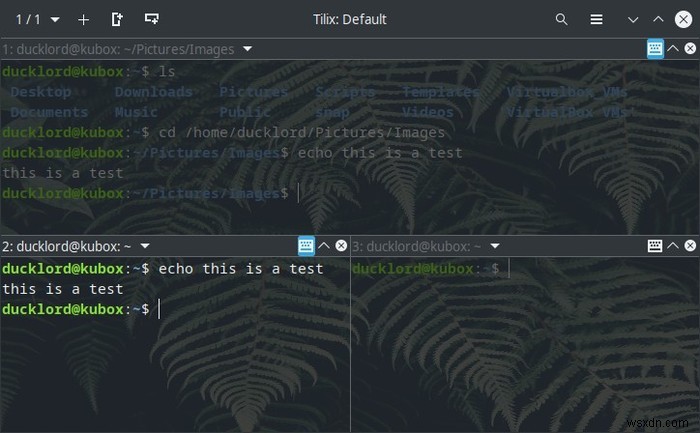Click Pictures folder name in ls output
The height and width of the screenshot is (433, 700).
click(254, 92)
